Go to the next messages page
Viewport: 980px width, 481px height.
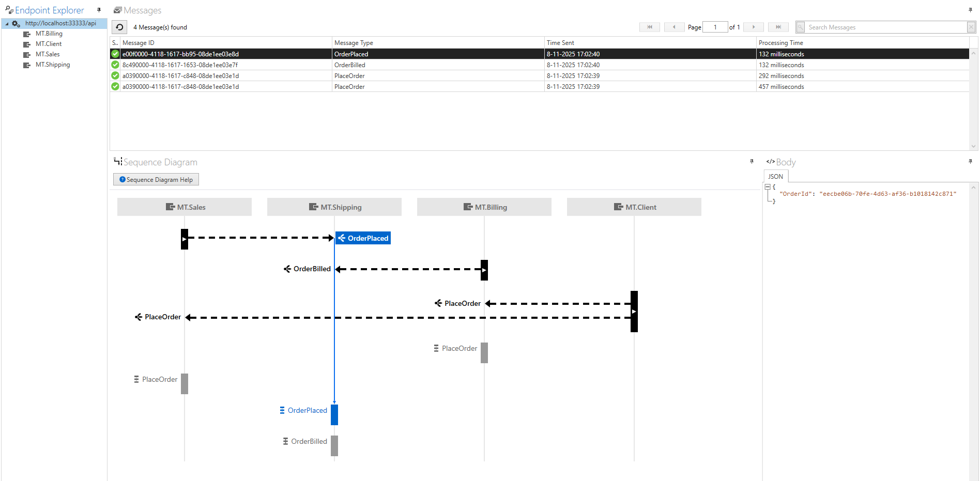click(754, 27)
